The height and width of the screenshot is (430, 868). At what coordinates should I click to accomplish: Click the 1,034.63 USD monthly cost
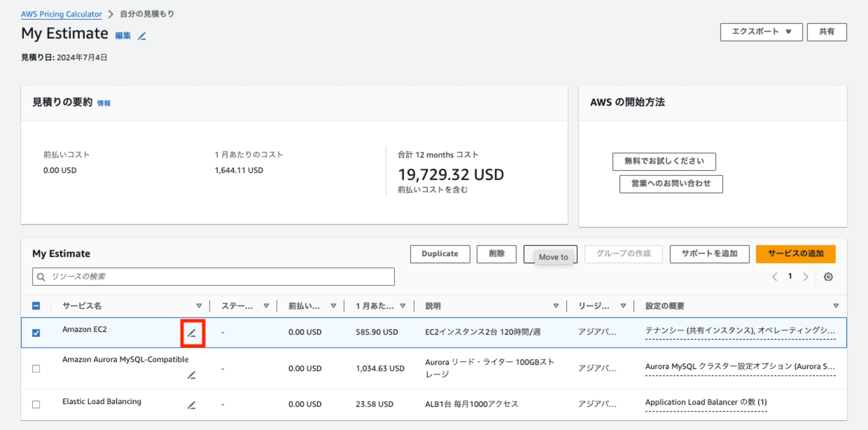pos(380,369)
